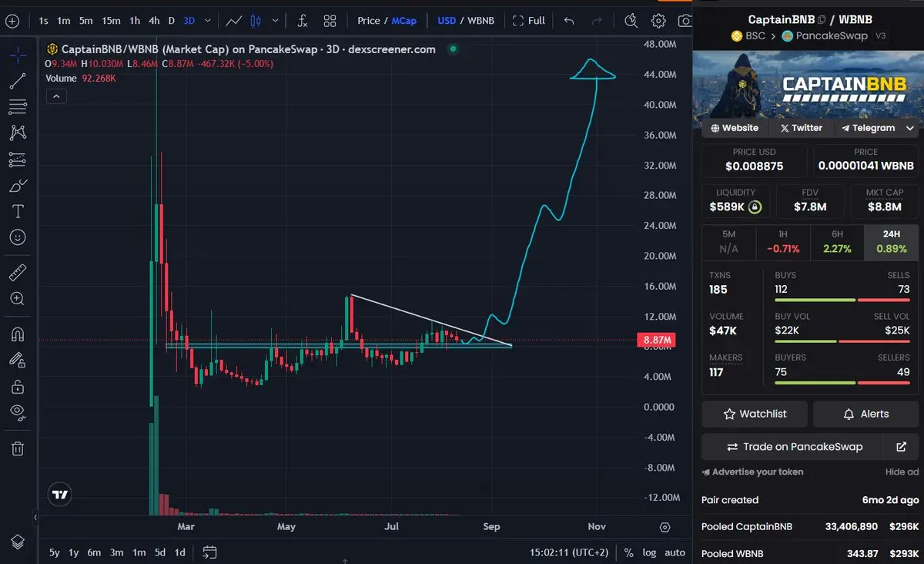Viewport: 924px width, 564px height.
Task: Open the Telegram link
Action: [868, 128]
